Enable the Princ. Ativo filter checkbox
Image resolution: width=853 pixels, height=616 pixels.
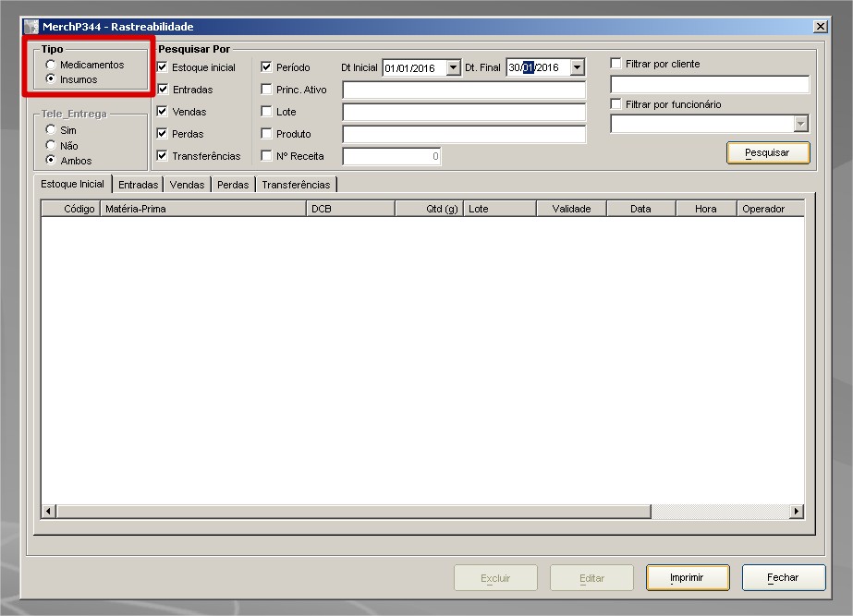click(266, 90)
